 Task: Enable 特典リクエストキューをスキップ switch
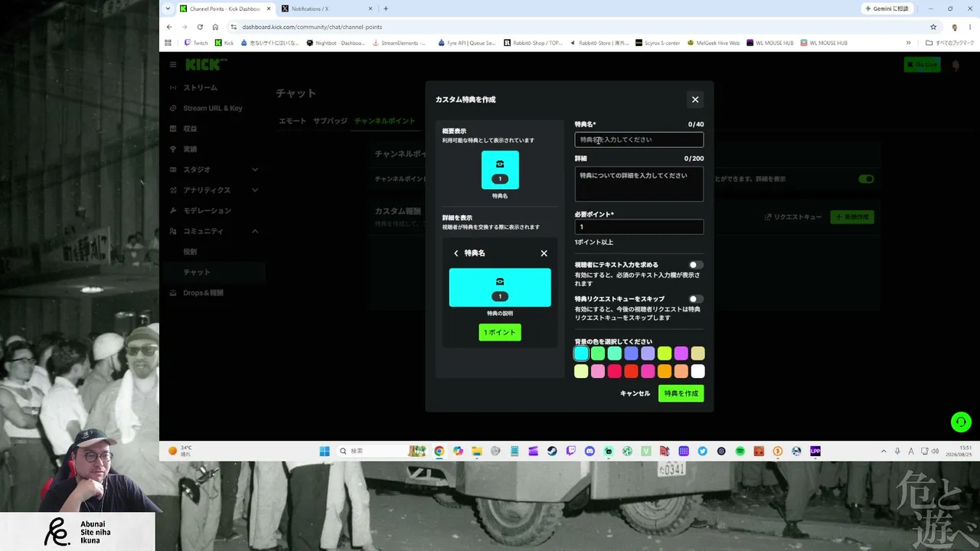pos(695,299)
